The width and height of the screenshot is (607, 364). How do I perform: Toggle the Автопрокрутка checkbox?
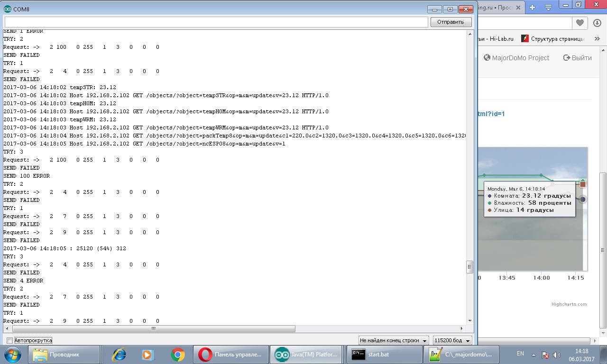pyautogui.click(x=9, y=340)
